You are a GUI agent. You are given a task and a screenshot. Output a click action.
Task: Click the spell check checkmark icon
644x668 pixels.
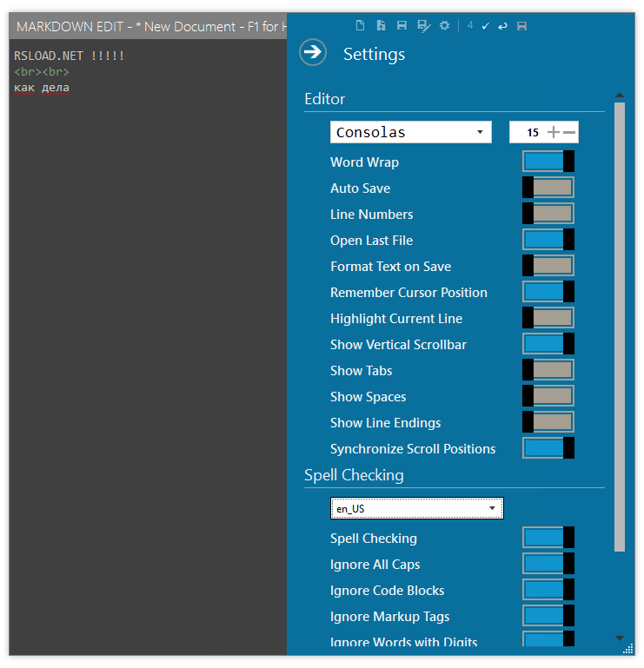click(x=486, y=26)
